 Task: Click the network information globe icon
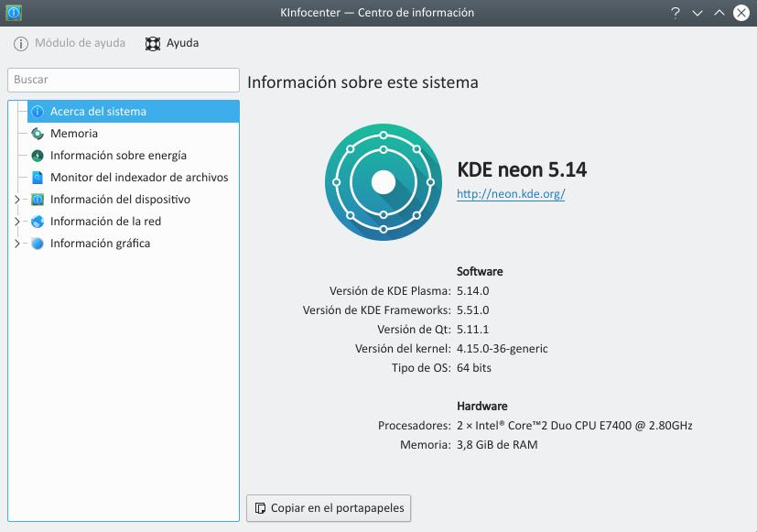tap(38, 222)
